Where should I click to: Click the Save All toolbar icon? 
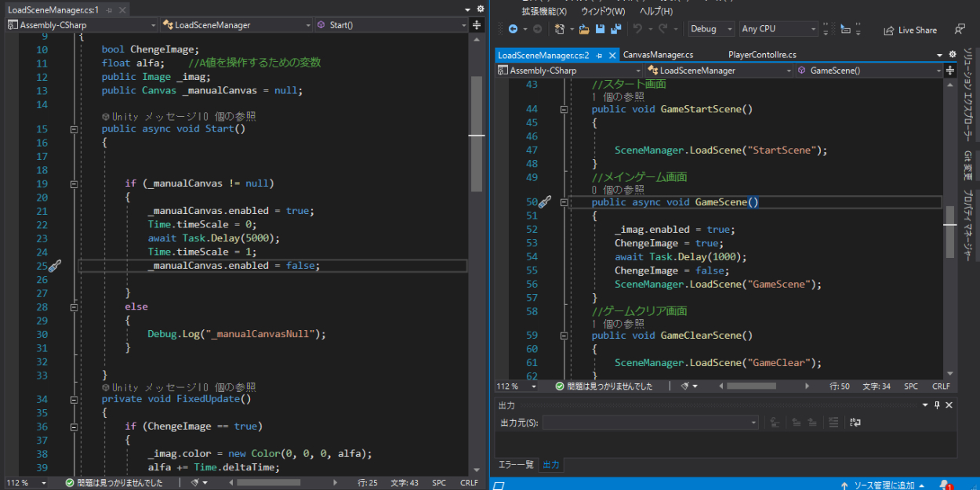pyautogui.click(x=615, y=29)
